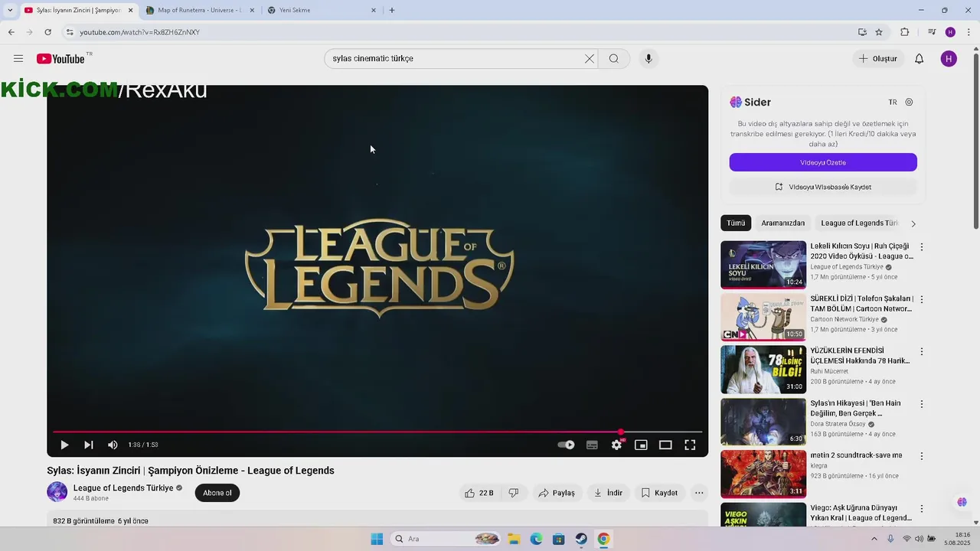
Task: Download the video with İndir button
Action: [x=609, y=493]
